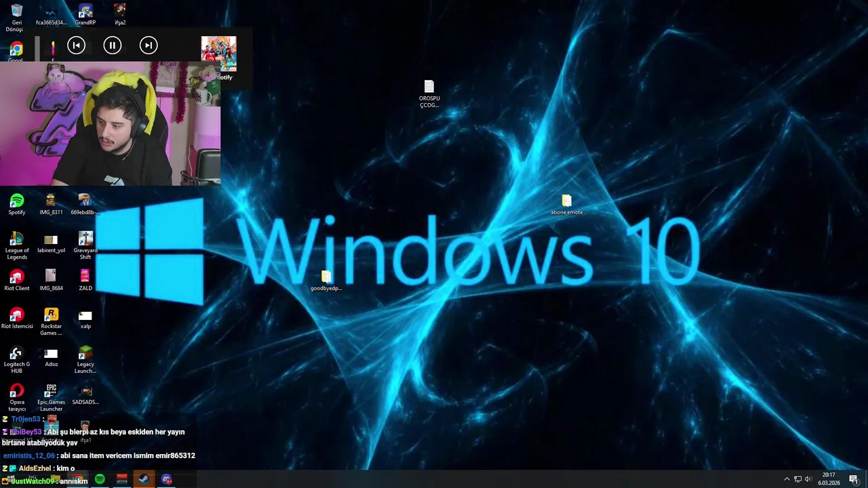Viewport: 868px width, 488px height.
Task: Open Steam from the taskbar
Action: [144, 479]
